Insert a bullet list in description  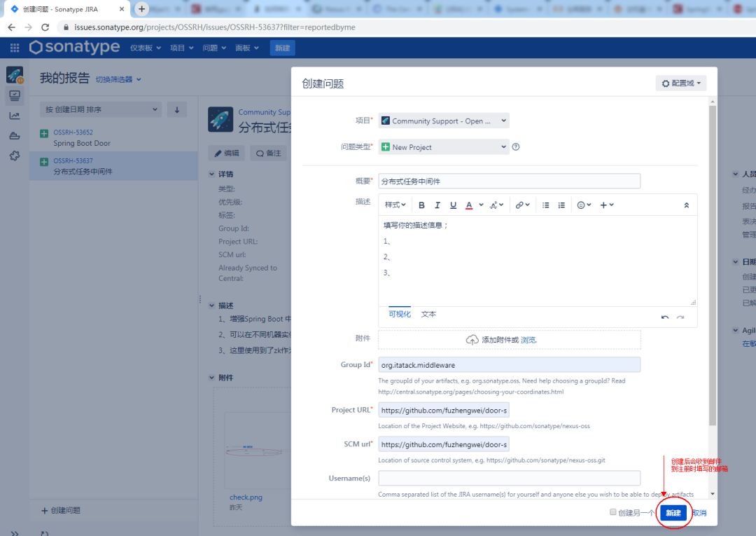click(x=546, y=205)
